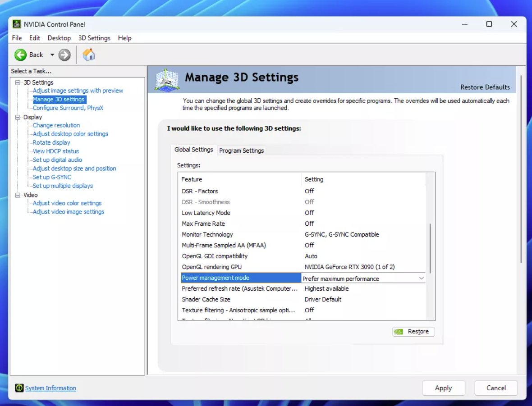
Task: Open the Power management mode dropdown
Action: point(421,278)
